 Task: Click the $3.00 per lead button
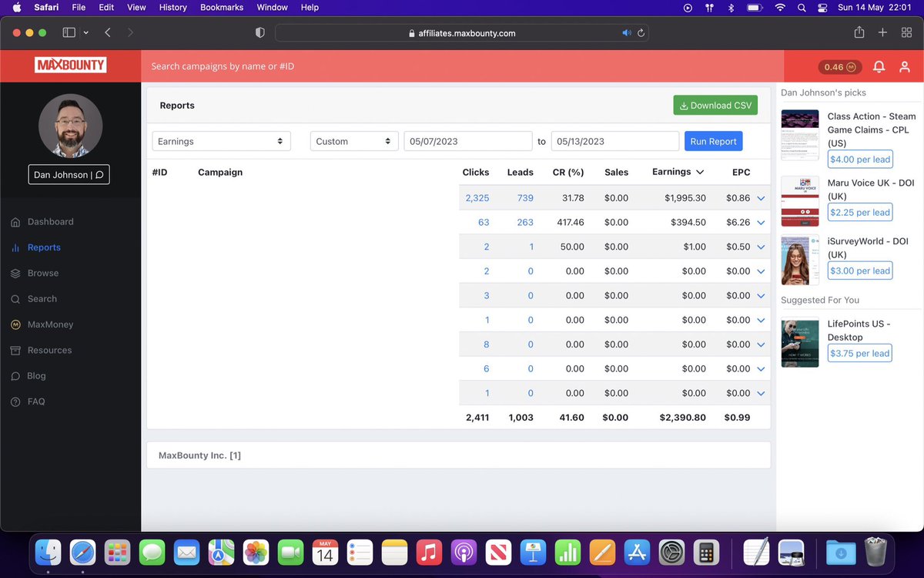pos(860,271)
